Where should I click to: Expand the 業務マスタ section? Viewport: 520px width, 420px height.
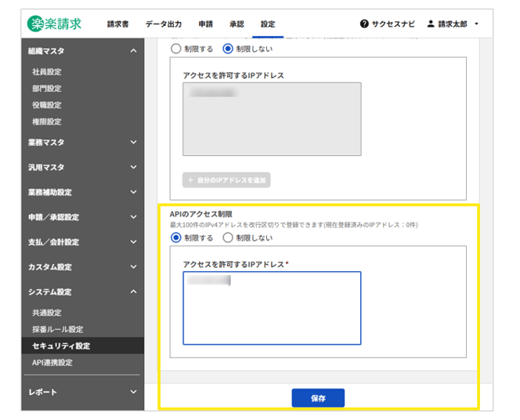tap(133, 143)
